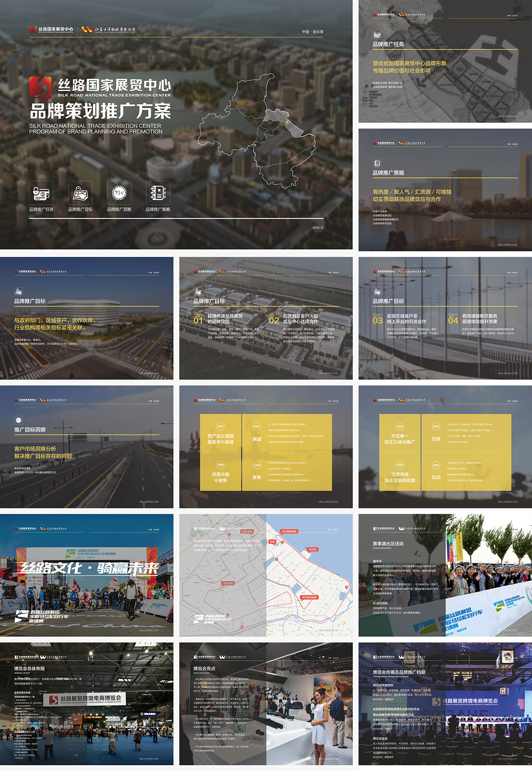
Task: Click the main title 品牌策划推广方案
Action: pos(100,111)
